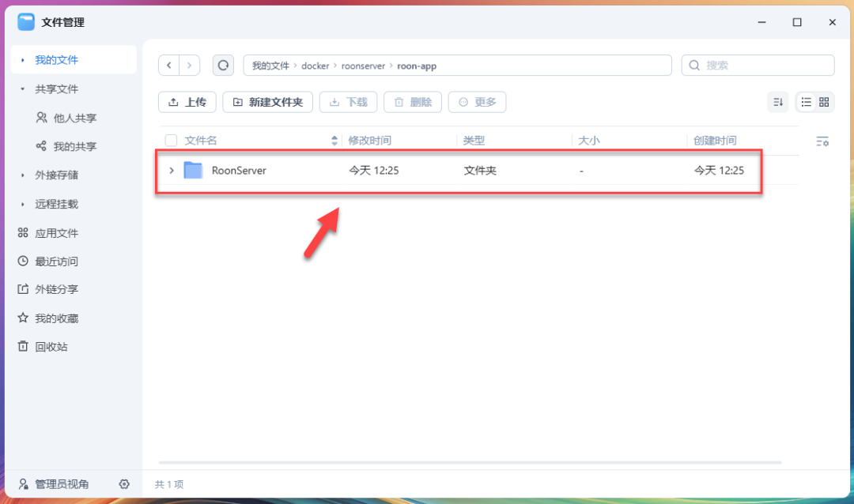This screenshot has width=854, height=504.
Task: Open 我的收藏 favorites
Action: (x=48, y=318)
